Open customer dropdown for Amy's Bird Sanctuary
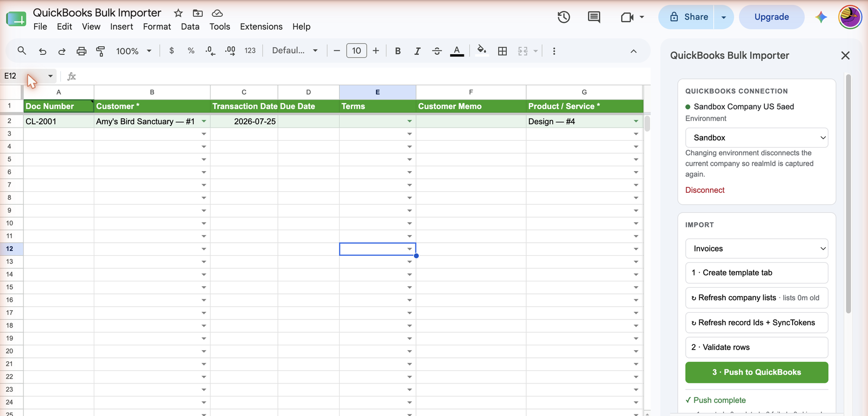This screenshot has height=416, width=868. (204, 122)
